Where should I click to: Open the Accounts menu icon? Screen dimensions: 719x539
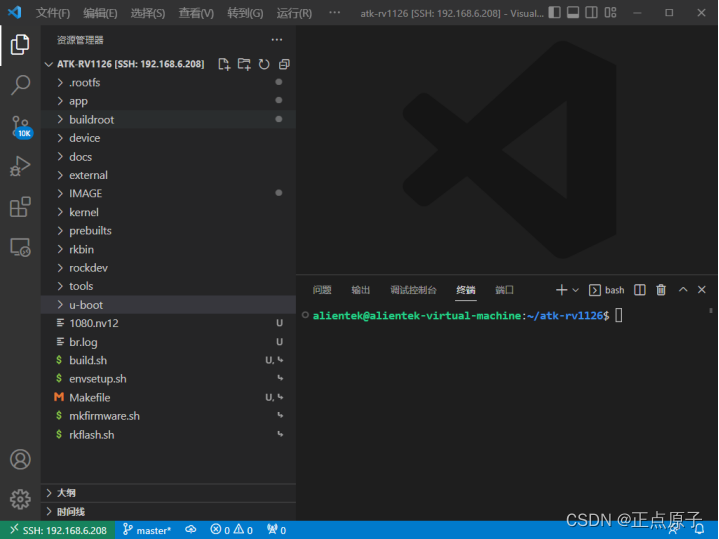click(20, 459)
